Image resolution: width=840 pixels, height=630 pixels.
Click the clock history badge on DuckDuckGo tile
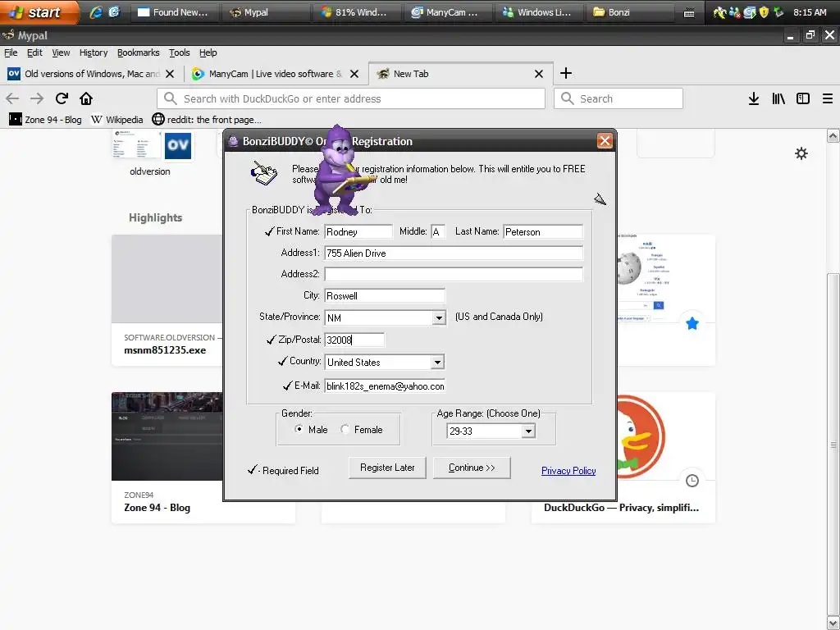(x=692, y=481)
